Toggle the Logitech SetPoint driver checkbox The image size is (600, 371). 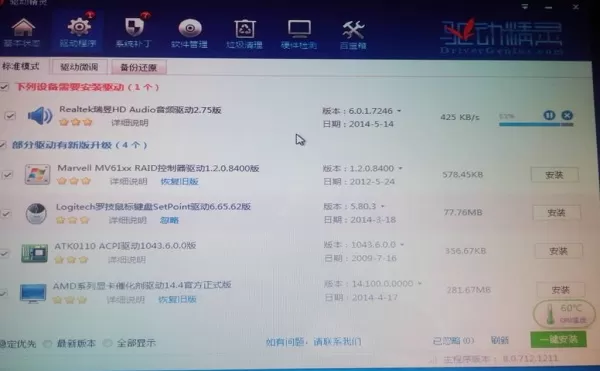5,214
